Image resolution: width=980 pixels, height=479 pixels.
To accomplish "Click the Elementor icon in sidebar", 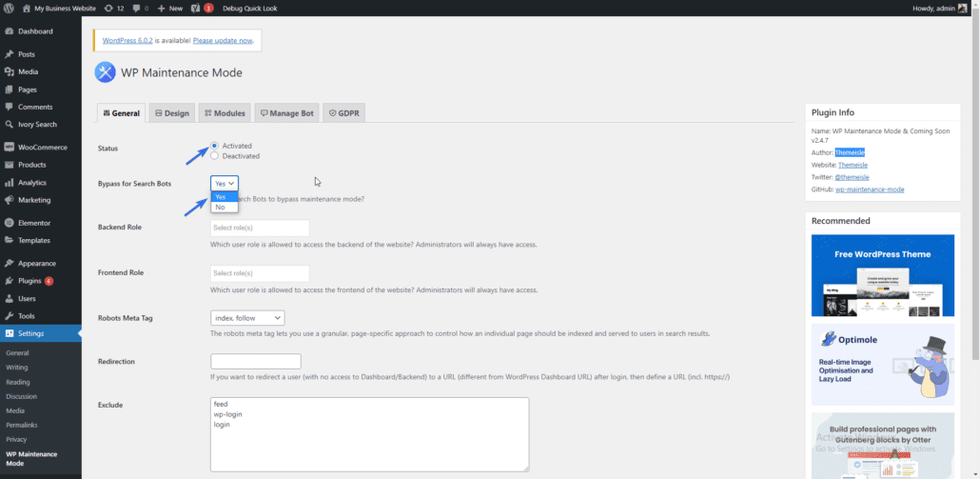I will [10, 223].
